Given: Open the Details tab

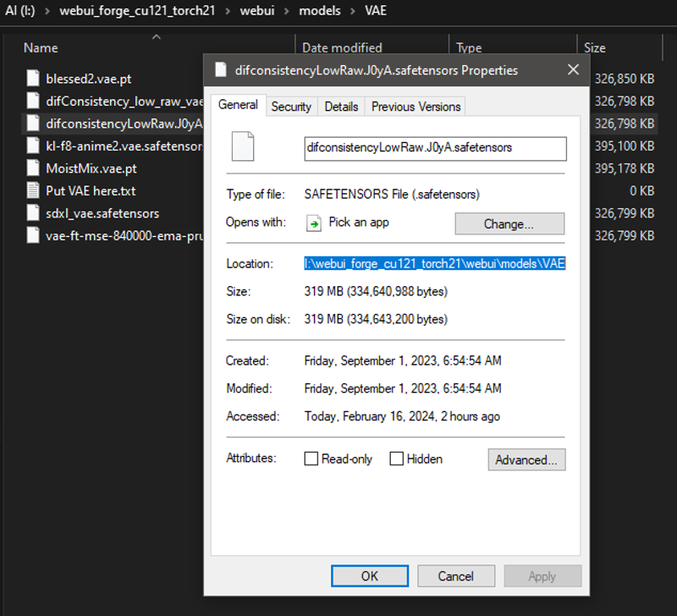Looking at the screenshot, I should [x=341, y=107].
